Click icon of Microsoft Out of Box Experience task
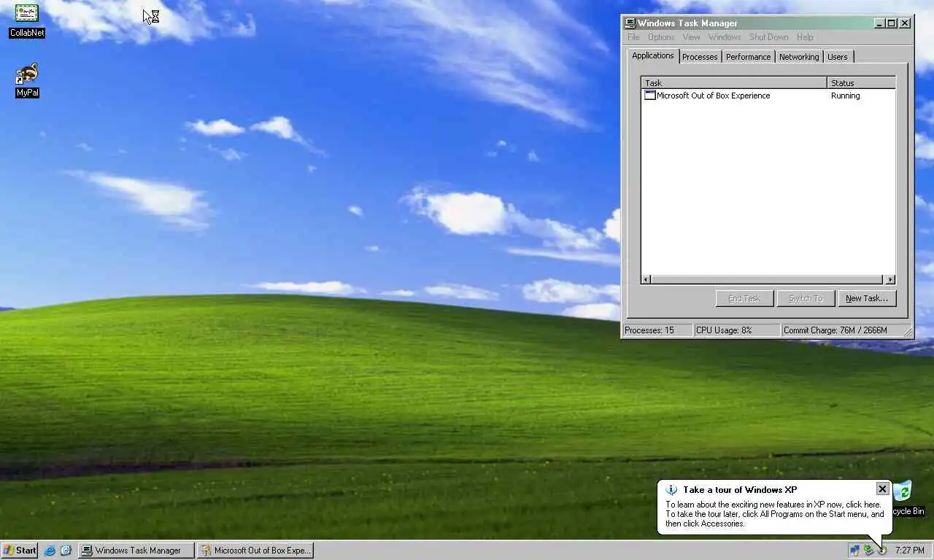The height and width of the screenshot is (560, 934). 649,96
